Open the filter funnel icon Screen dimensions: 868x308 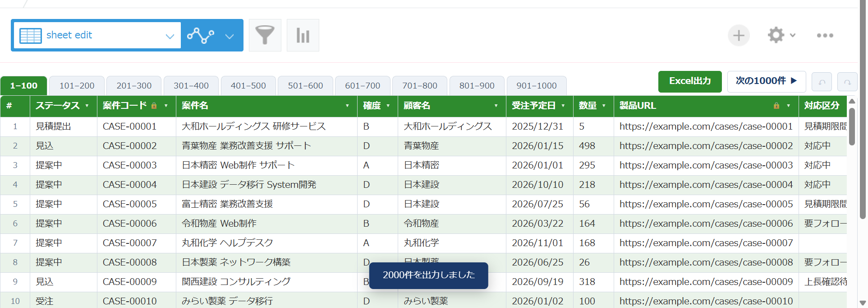265,35
